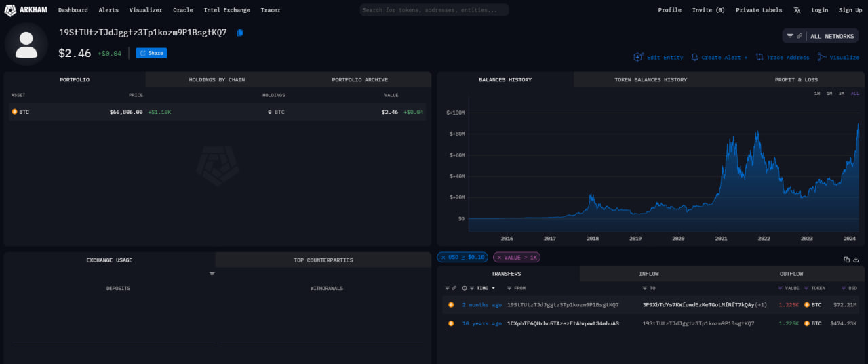Open the TIME column sort dropdown
The width and height of the screenshot is (868, 364).
[493, 288]
